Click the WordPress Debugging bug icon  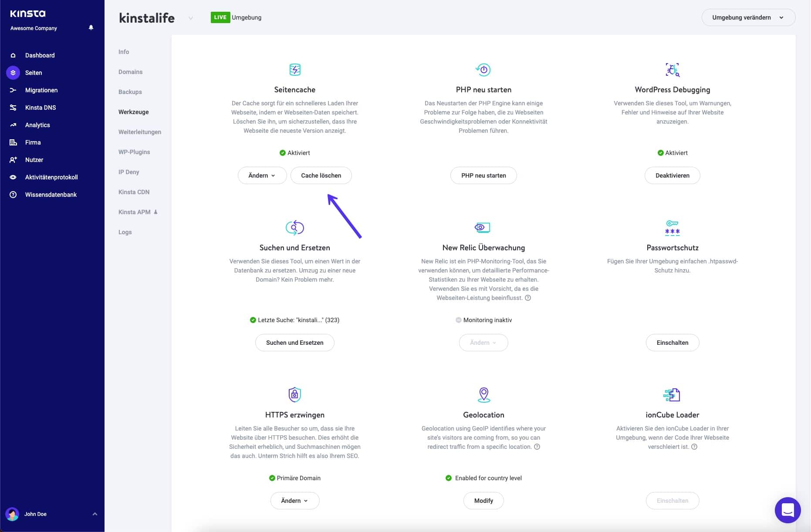tap(672, 69)
